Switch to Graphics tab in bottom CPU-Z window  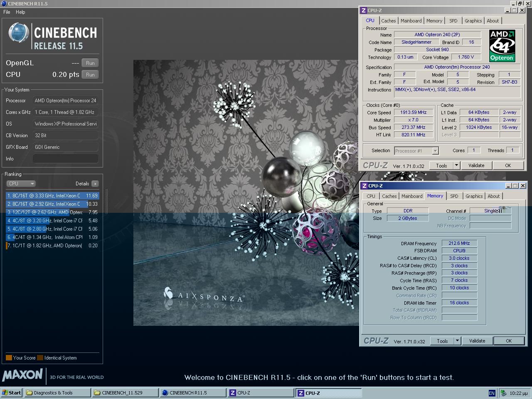click(x=474, y=196)
